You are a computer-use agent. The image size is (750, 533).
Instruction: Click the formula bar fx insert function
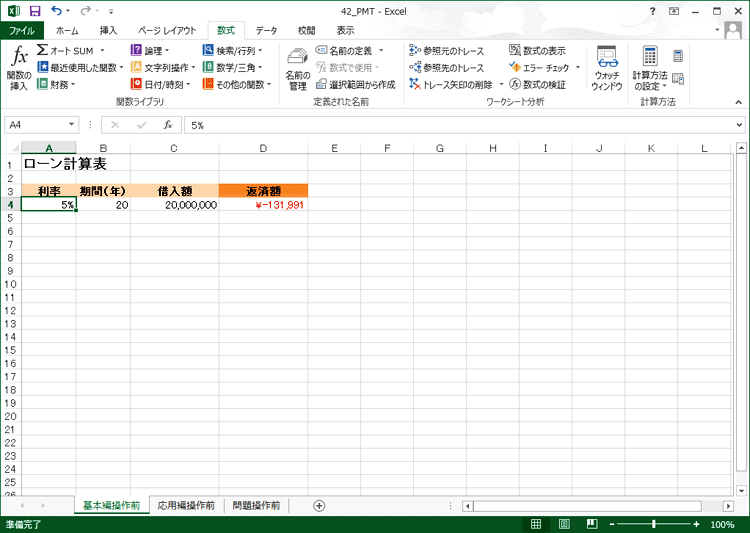coord(167,125)
